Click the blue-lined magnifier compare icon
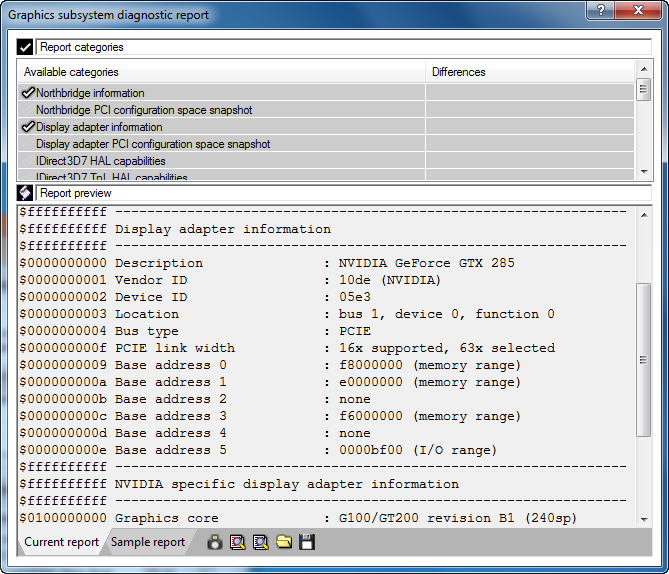669x574 pixels. point(261,542)
